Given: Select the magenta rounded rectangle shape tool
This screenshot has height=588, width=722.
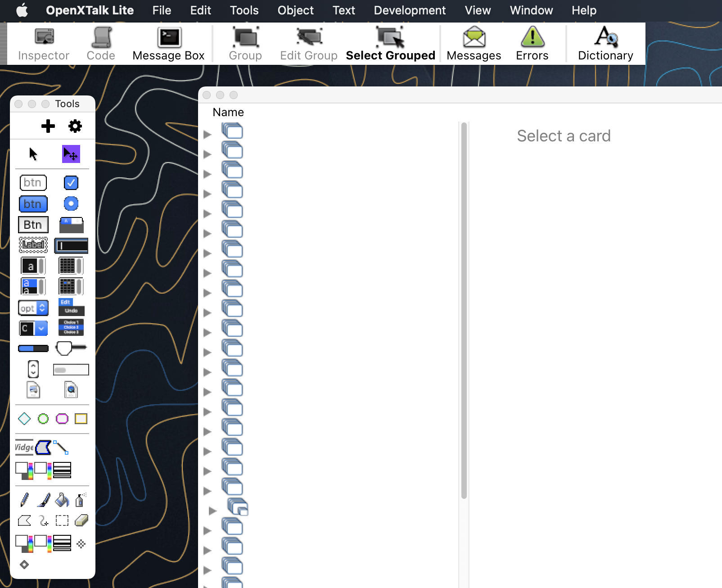Looking at the screenshot, I should pyautogui.click(x=62, y=419).
